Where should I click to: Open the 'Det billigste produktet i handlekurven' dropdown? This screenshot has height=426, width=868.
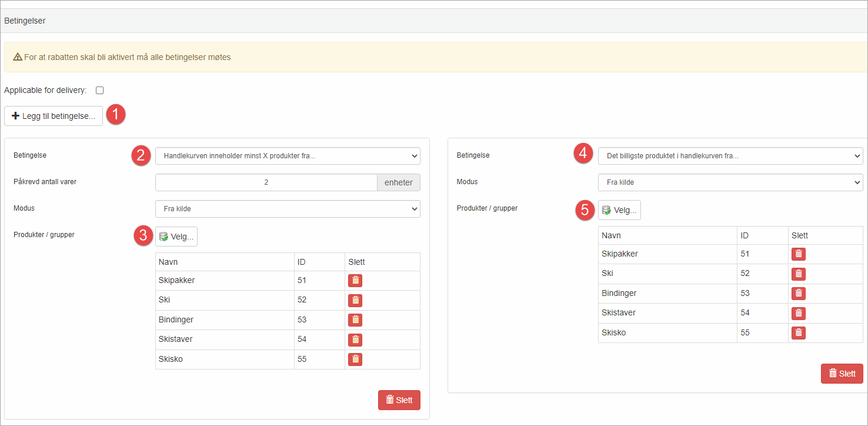730,156
